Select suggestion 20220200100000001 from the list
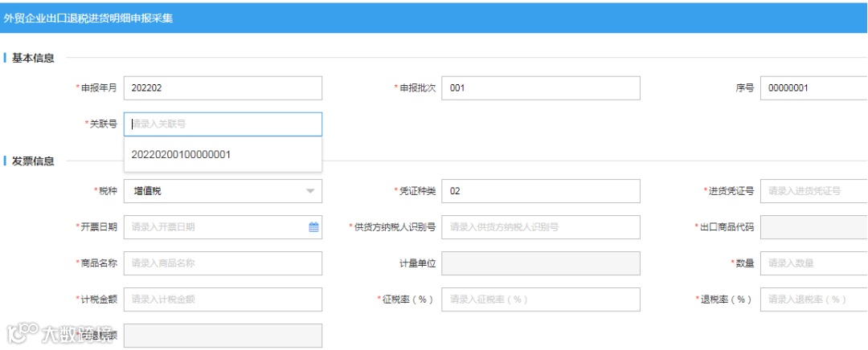Viewport: 868px width, 350px height. tap(223, 155)
